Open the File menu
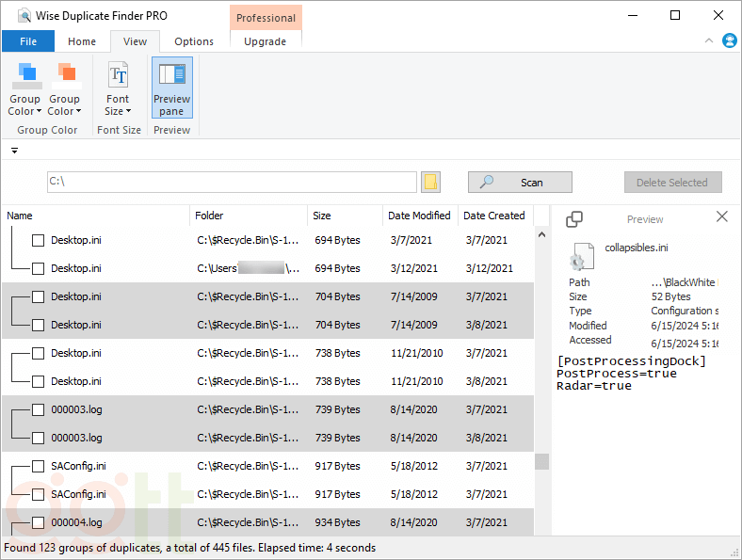The width and height of the screenshot is (742, 560). tap(28, 41)
